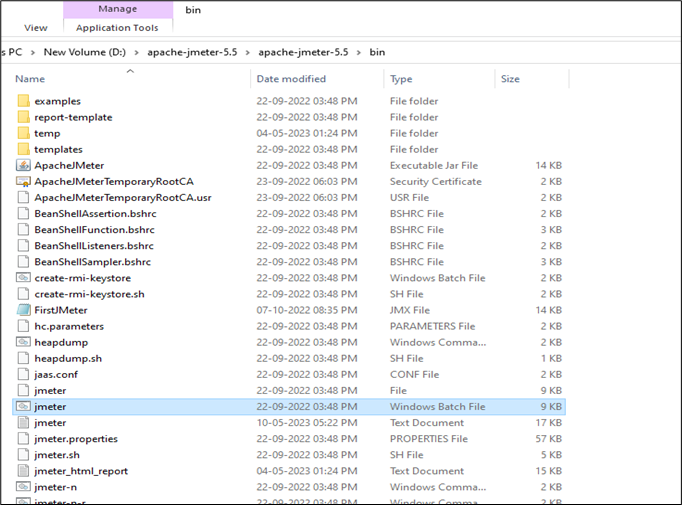This screenshot has height=505, width=682.
Task: Open the Application Tools ribbon tab
Action: click(x=117, y=28)
